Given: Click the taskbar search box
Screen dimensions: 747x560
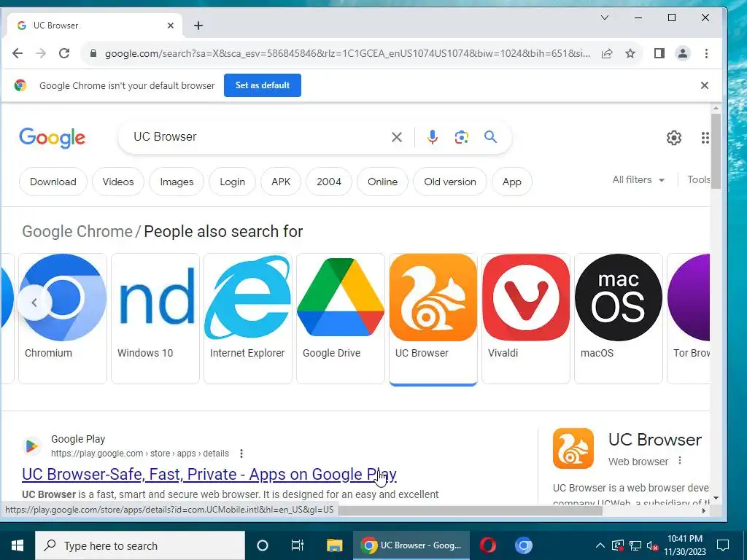Looking at the screenshot, I should point(140,545).
